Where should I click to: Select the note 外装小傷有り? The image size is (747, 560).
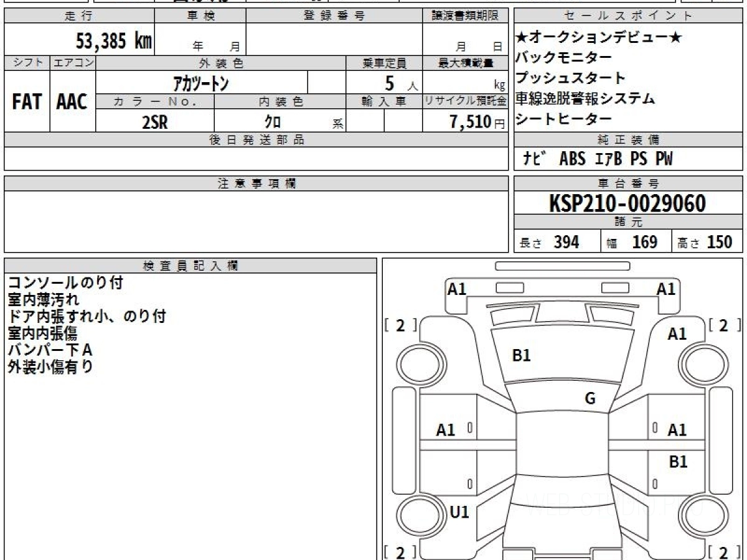point(50,367)
